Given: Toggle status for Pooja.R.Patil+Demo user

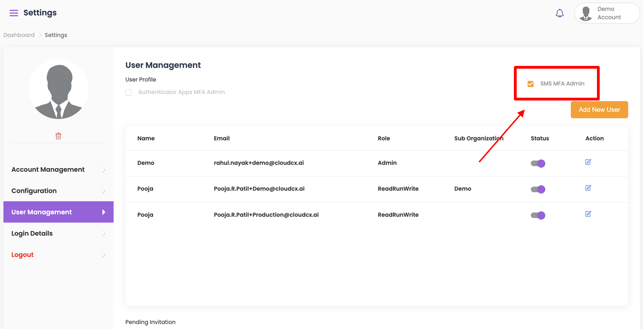Looking at the screenshot, I should coord(538,189).
